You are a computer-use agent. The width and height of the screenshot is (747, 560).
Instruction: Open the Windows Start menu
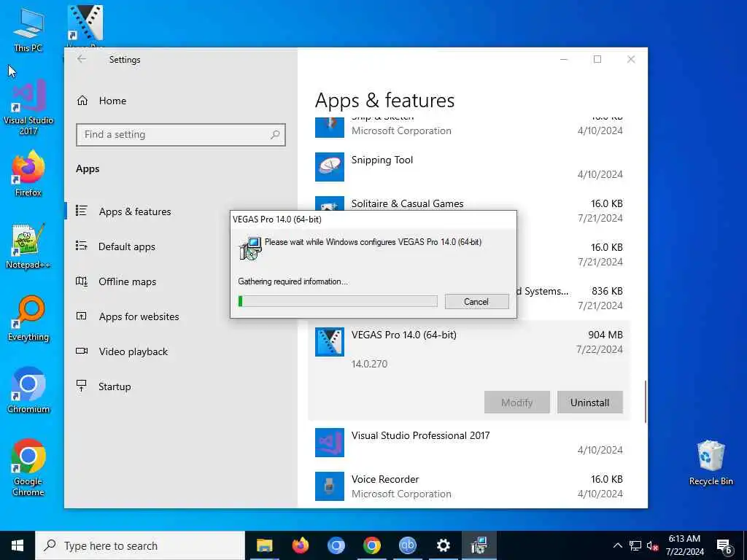pyautogui.click(x=18, y=545)
